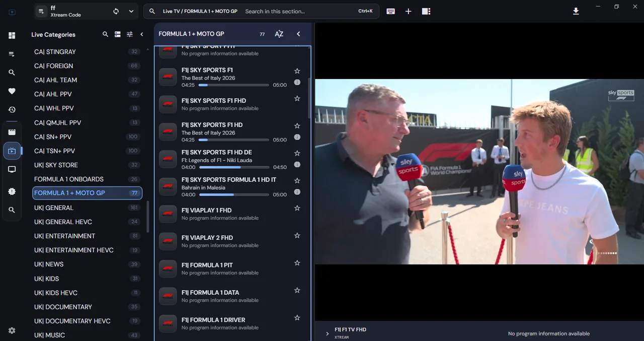The height and width of the screenshot is (341, 644).
Task: Click the plus add icon in top bar
Action: (408, 11)
